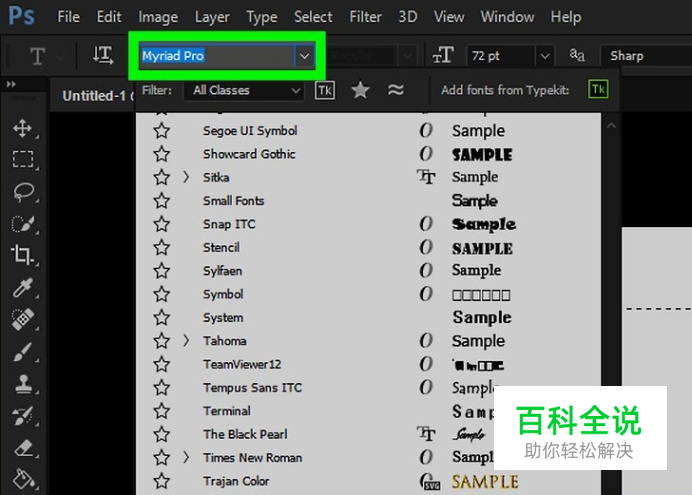Select the History Brush tool

pos(23,416)
